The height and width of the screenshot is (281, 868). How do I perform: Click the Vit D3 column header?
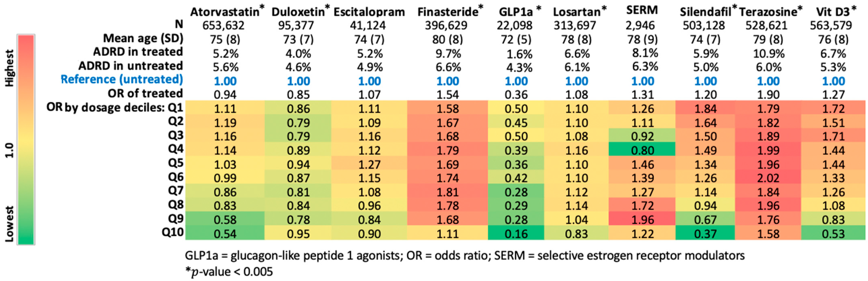pos(833,12)
